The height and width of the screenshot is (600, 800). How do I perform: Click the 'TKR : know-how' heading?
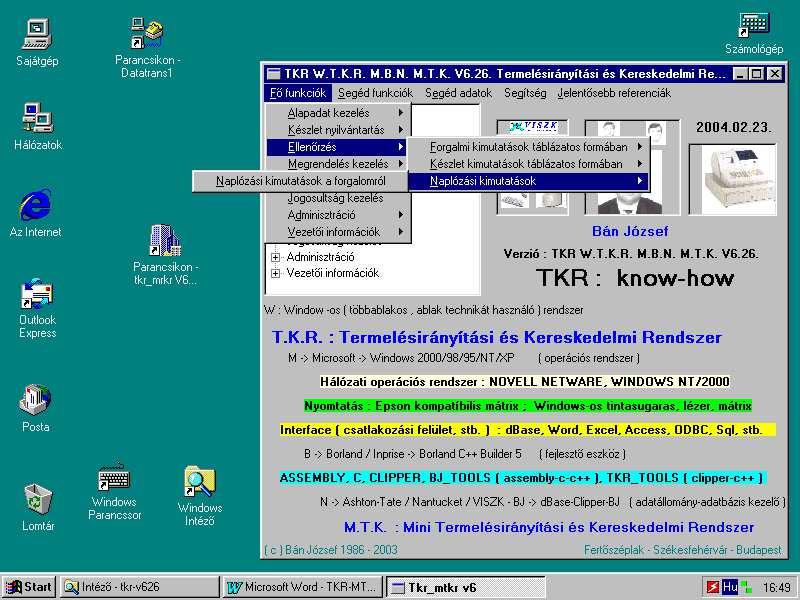pos(635,278)
